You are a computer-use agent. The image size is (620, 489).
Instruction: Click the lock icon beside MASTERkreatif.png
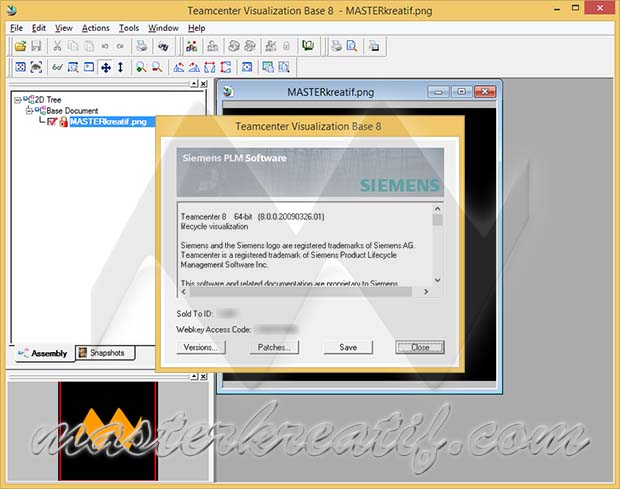tap(63, 122)
